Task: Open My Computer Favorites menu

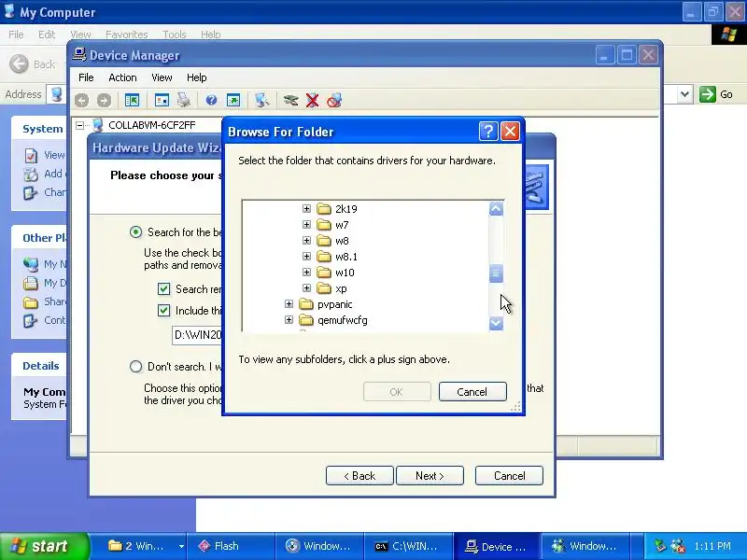Action: tap(126, 35)
